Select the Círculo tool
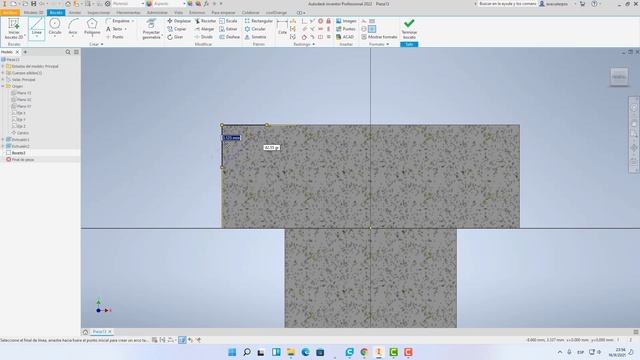Screen dimensions: 640x360 point(55,29)
